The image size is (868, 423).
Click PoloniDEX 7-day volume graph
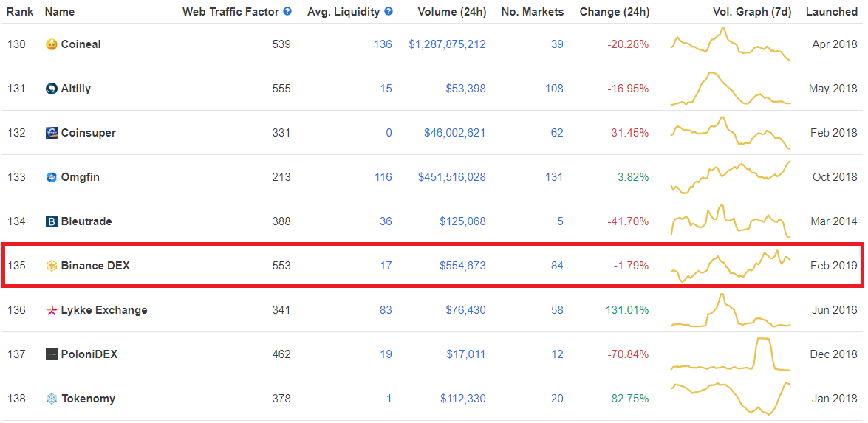pyautogui.click(x=731, y=354)
